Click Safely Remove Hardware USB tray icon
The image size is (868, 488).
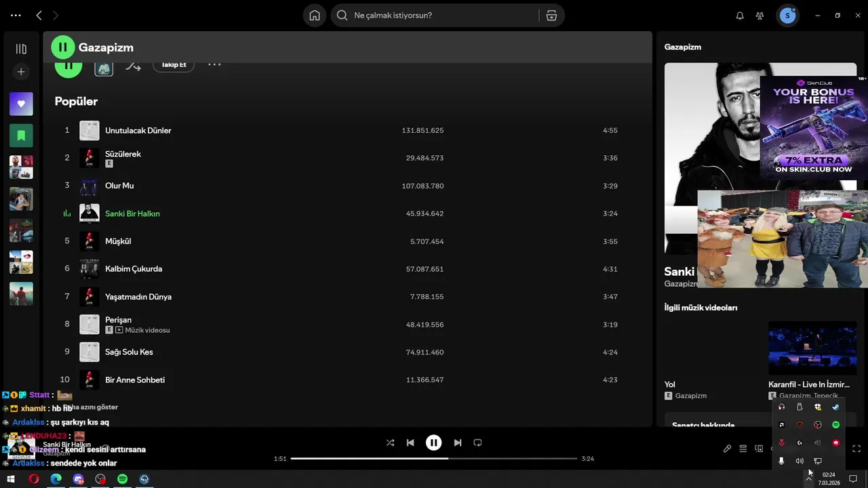click(800, 407)
